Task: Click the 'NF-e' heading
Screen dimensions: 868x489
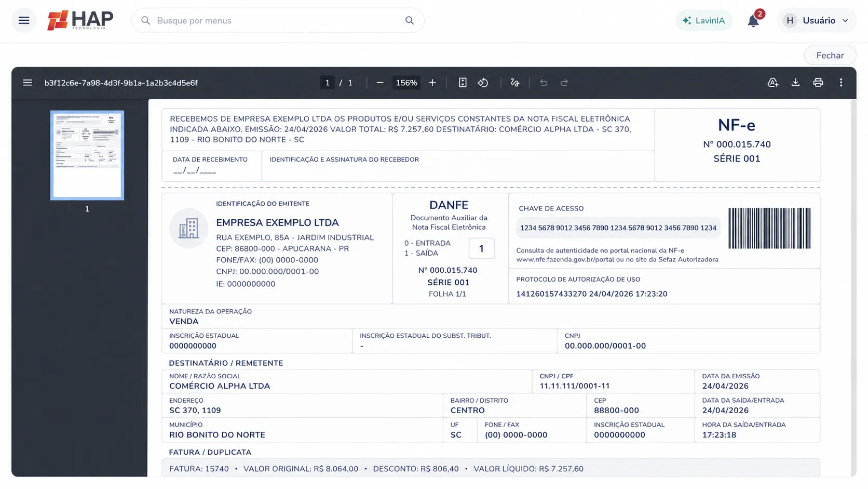Action: [737, 125]
